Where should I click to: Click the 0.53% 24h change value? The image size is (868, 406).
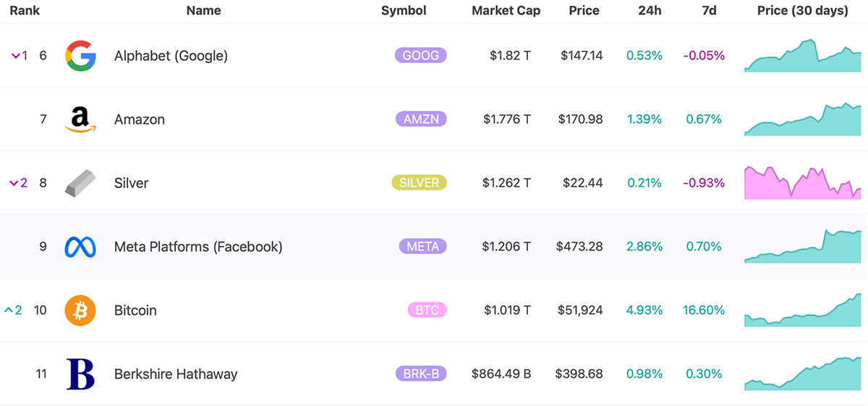pos(644,56)
